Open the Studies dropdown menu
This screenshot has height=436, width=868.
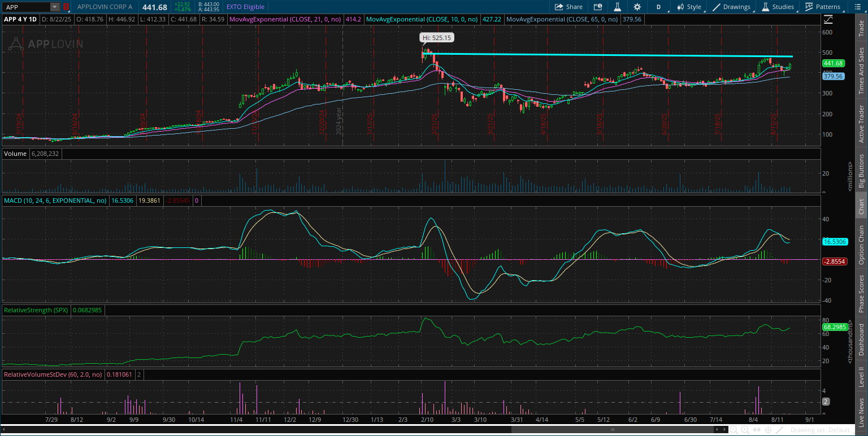pos(778,7)
